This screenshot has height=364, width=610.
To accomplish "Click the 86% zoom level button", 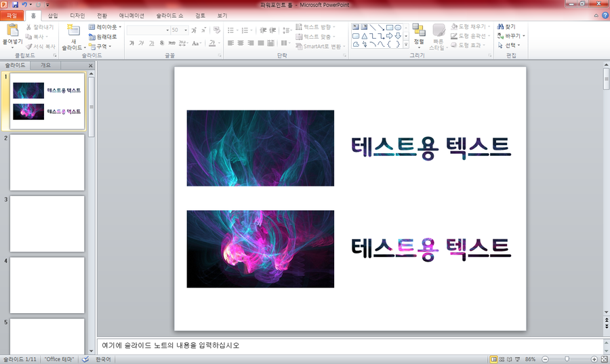I will (x=530, y=359).
